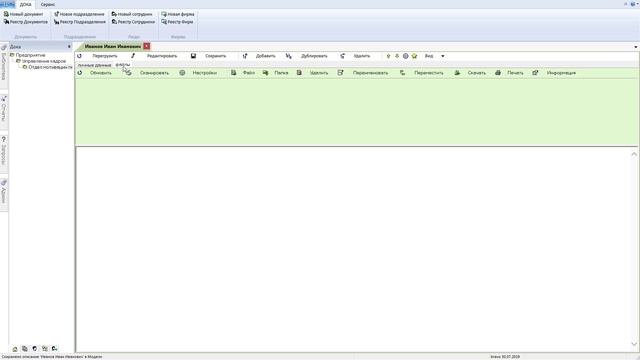
Task: Click Сканировать in the files toolbar
Action: point(147,73)
